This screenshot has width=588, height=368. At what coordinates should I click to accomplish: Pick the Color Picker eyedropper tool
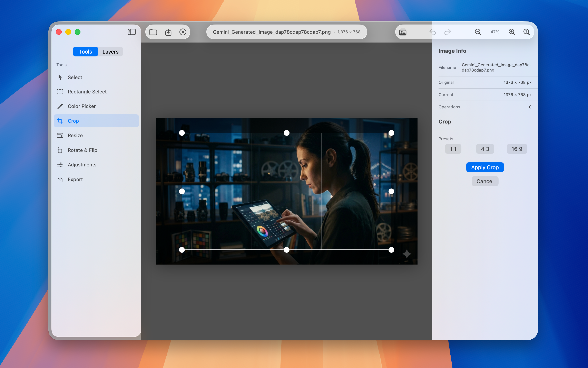96,106
